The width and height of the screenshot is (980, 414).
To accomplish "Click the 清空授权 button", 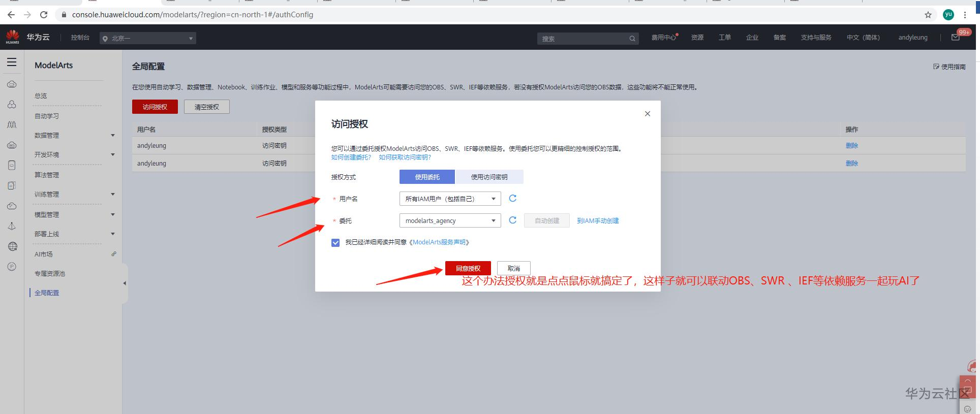I will point(207,107).
